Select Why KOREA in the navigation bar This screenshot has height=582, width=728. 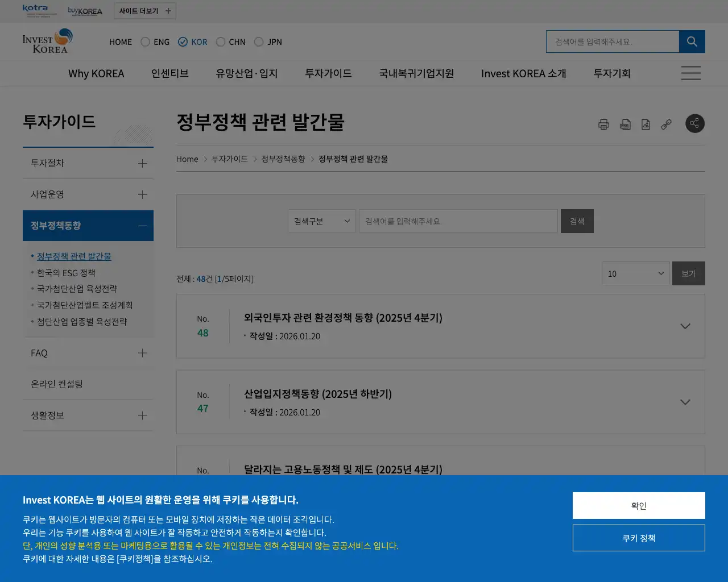(96, 73)
